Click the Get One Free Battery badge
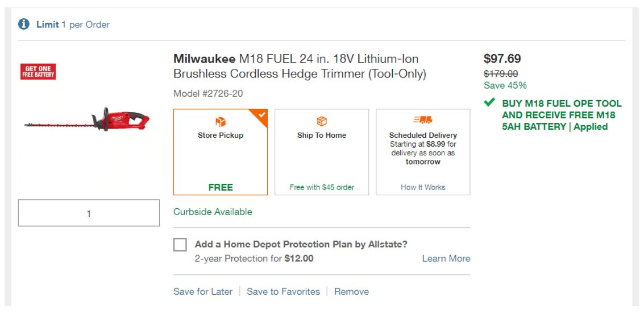This screenshot has width=644, height=317. click(x=38, y=72)
